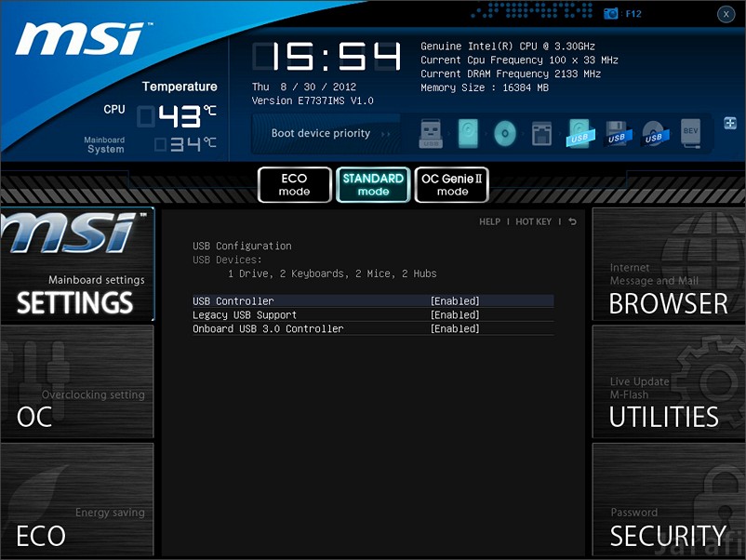Click Boot device priority label
This screenshot has height=560, width=746.
tap(321, 133)
